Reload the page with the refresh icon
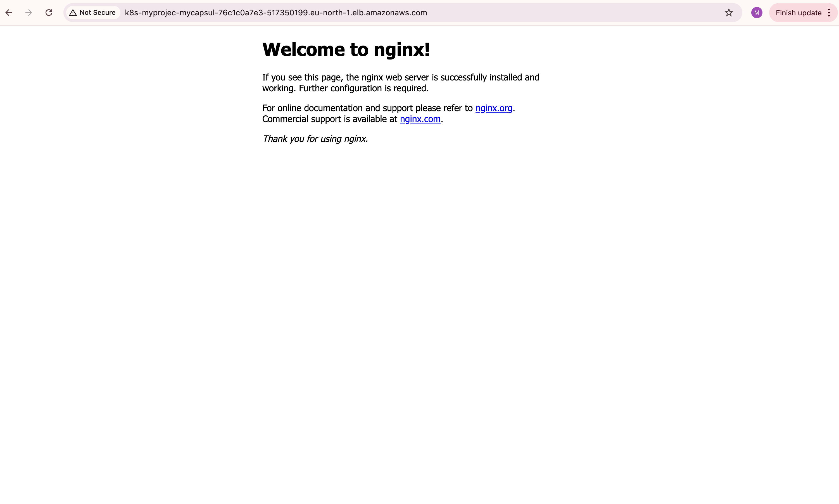This screenshot has height=504, width=839. [49, 13]
